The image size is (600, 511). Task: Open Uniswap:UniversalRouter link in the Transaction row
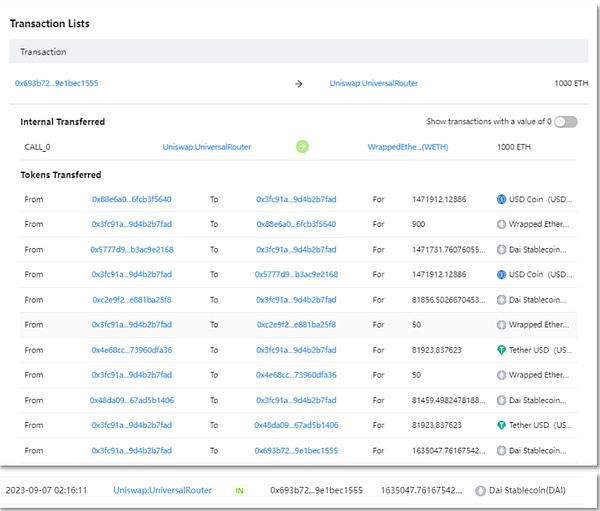point(373,84)
